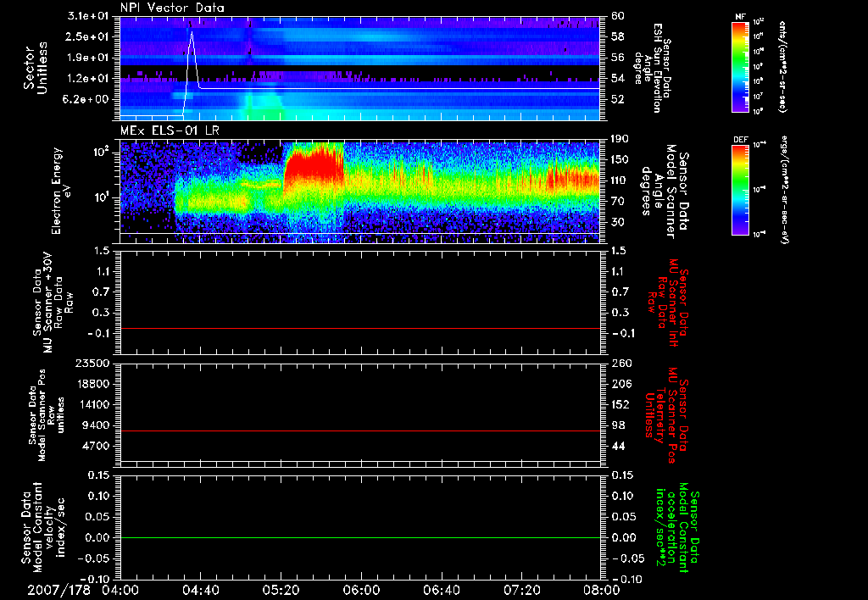Click the DEF color scale bar
This screenshot has height=600, width=868.
(x=741, y=190)
